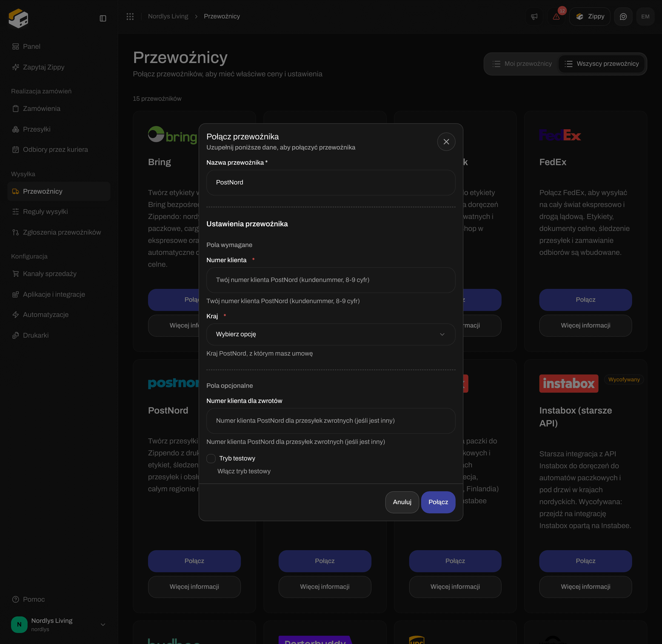The width and height of the screenshot is (662, 644).
Task: Open Reguły wysyłki in sidebar
Action: click(x=59, y=212)
